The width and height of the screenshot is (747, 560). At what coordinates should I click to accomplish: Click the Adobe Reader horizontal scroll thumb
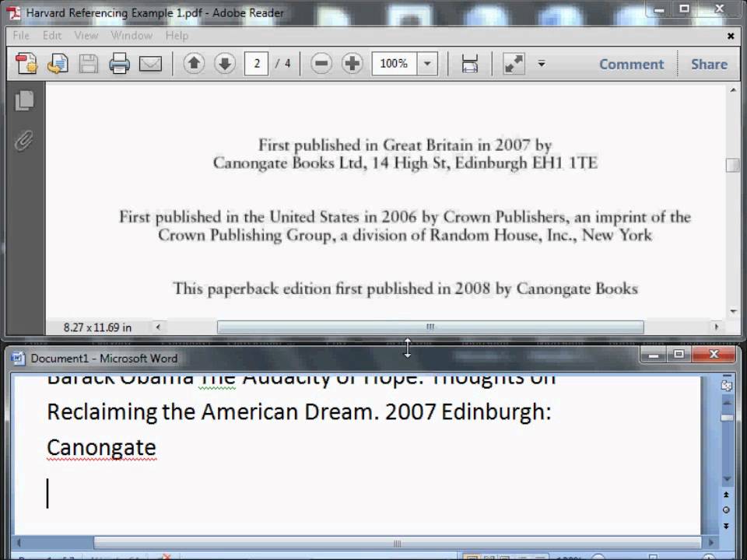click(430, 327)
